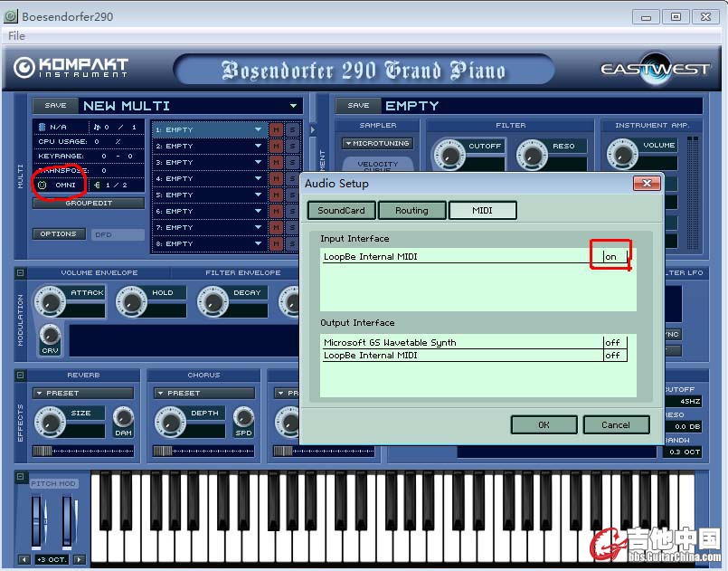Click the reverb DAM knob
728x571 pixels.
pyautogui.click(x=124, y=417)
